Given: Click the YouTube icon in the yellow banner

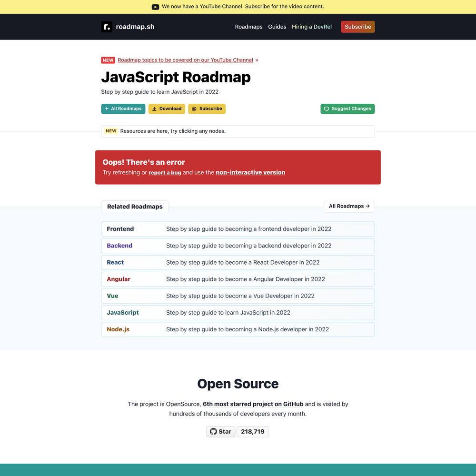Looking at the screenshot, I should tap(155, 7).
